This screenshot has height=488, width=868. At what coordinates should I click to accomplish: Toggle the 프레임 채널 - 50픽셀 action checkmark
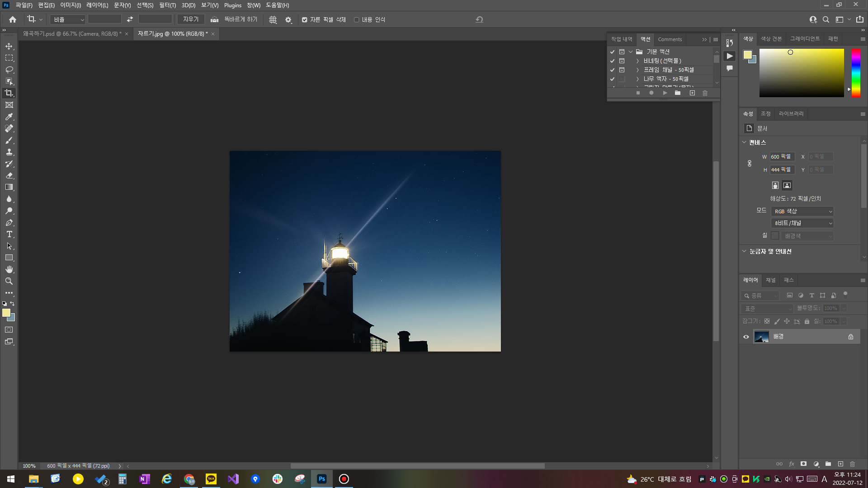pos(613,70)
